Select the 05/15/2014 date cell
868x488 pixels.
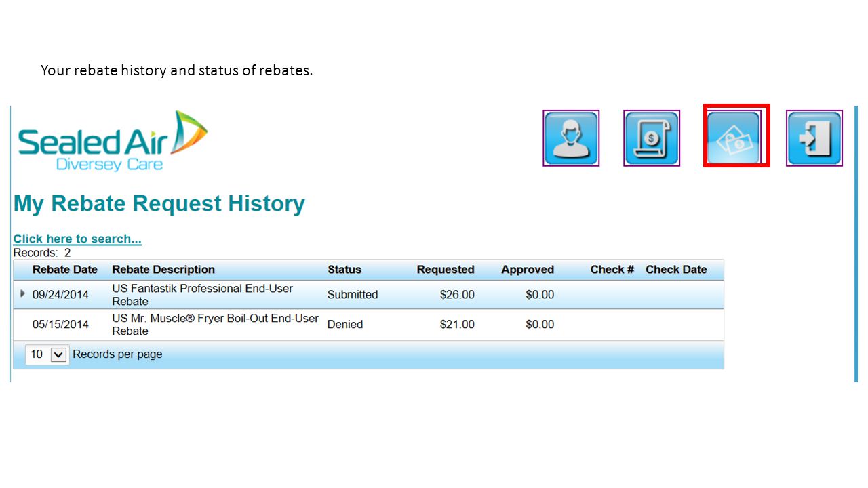[x=60, y=325]
